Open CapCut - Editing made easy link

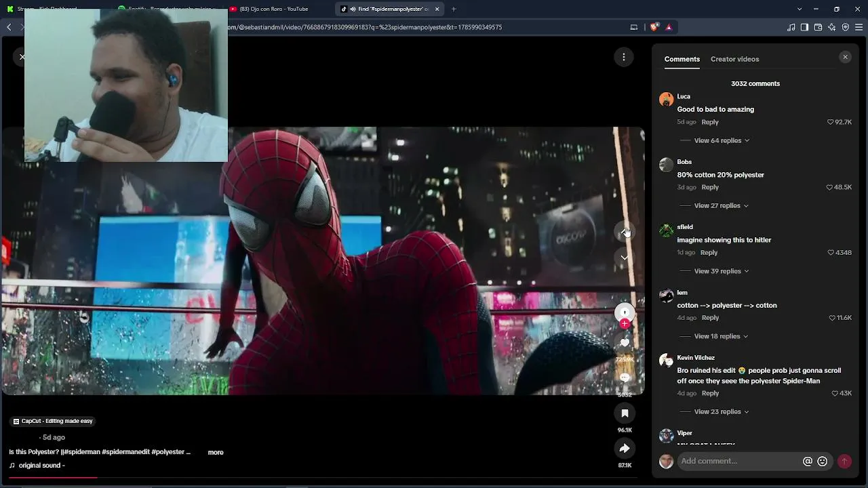click(x=53, y=421)
